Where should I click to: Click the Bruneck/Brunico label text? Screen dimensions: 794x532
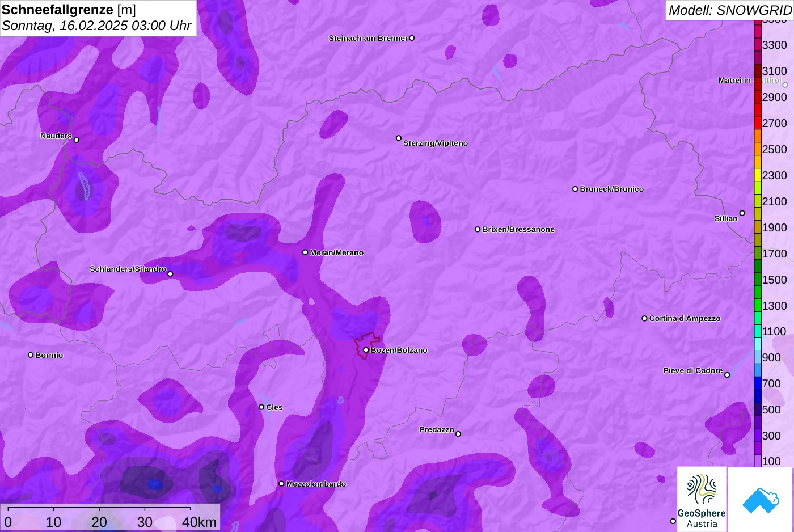click(x=612, y=189)
